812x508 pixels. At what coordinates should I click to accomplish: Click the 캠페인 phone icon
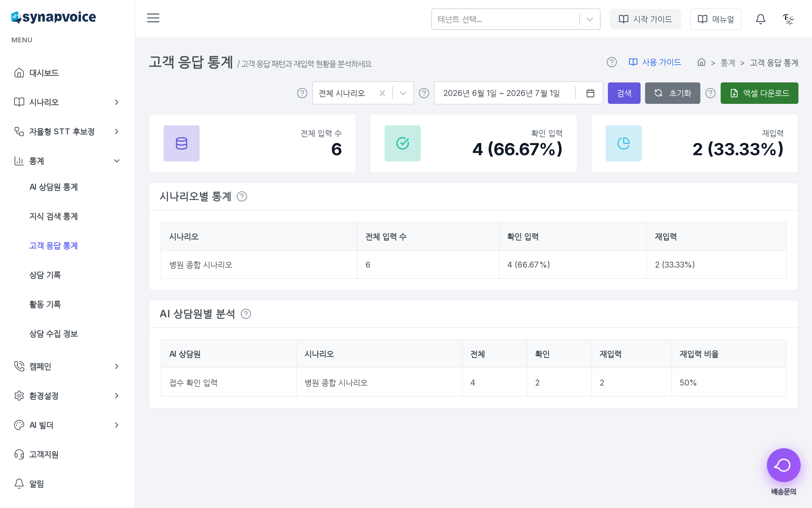[x=19, y=366]
